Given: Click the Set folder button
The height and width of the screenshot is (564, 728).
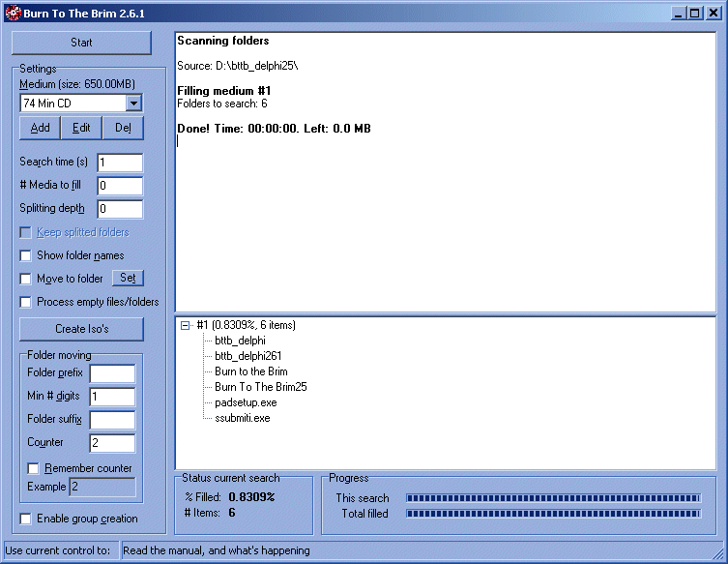Looking at the screenshot, I should 129,278.
